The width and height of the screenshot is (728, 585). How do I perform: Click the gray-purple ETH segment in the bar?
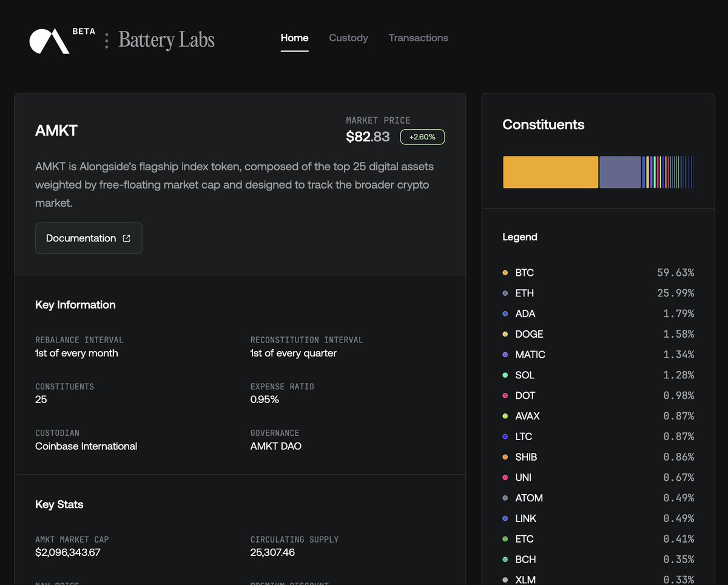620,172
